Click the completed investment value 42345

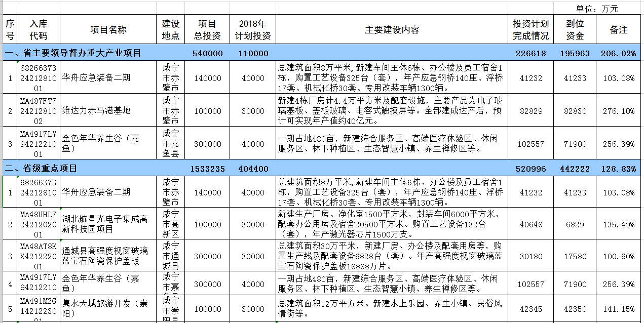(x=531, y=309)
